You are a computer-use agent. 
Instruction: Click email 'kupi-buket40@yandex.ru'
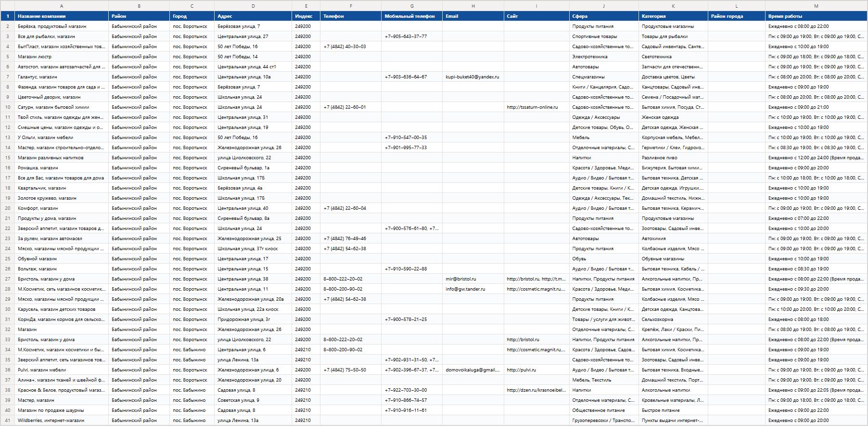(473, 77)
